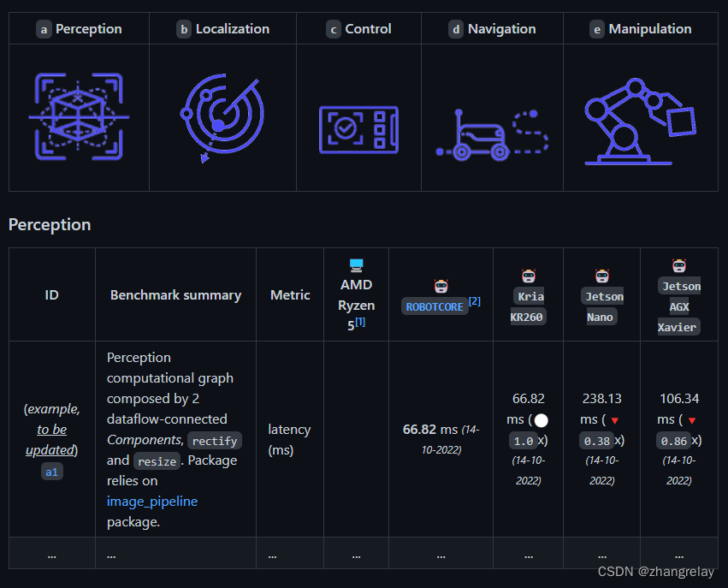Click the Manipulation robot arm icon
This screenshot has height=588, width=728.
pyautogui.click(x=640, y=122)
